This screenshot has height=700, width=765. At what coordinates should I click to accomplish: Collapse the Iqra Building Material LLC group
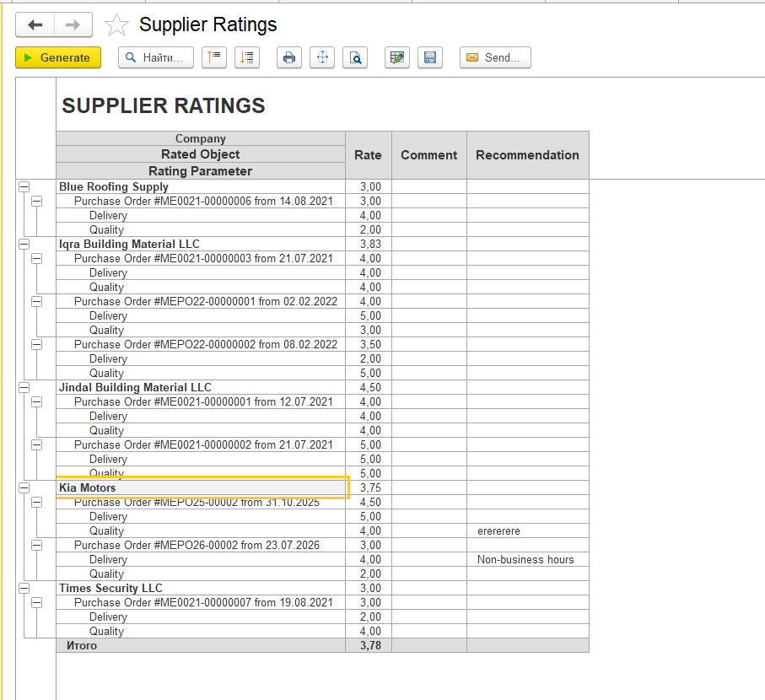pyautogui.click(x=24, y=244)
